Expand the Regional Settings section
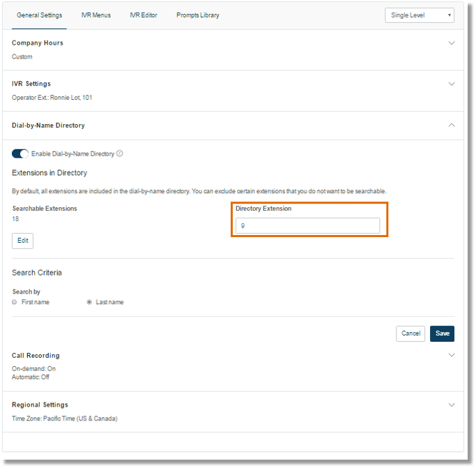Screen dimensions: 476x468 [x=452, y=405]
